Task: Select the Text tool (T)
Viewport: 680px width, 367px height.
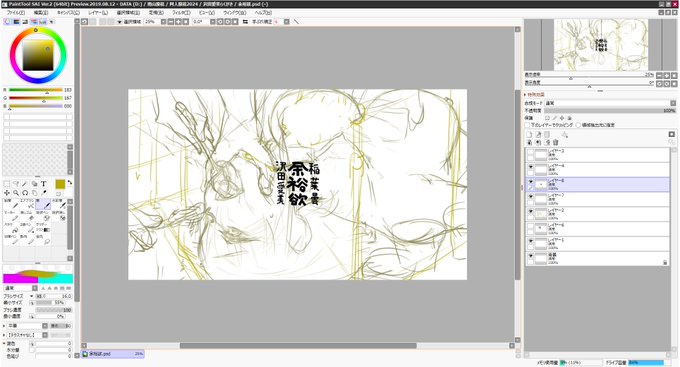Action: [x=43, y=184]
